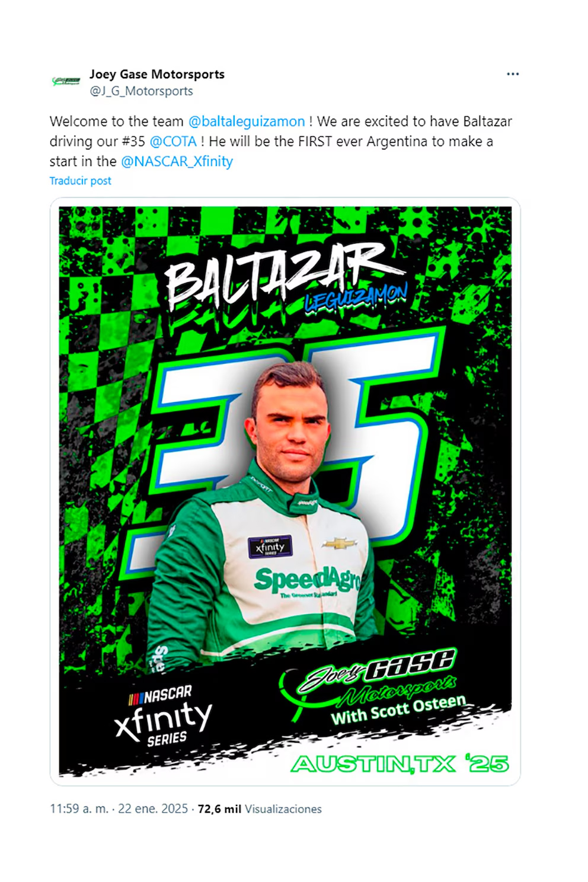This screenshot has width=588, height=882.
Task: Click the Joey Gase Motorsports display name
Action: pos(157,74)
